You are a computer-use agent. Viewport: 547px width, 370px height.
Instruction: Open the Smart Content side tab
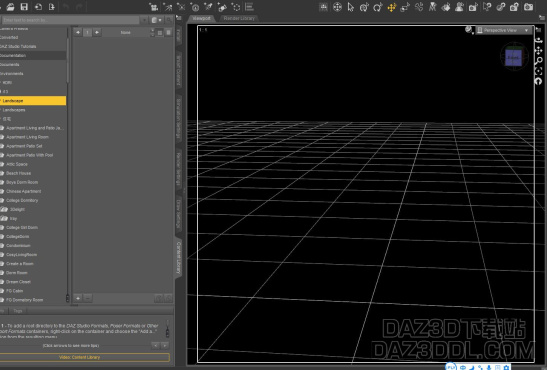click(179, 70)
